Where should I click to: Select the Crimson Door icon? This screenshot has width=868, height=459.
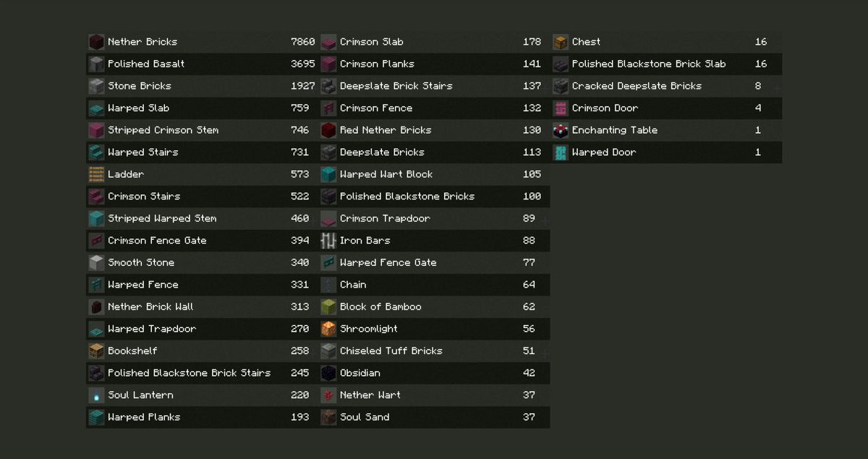pos(561,108)
